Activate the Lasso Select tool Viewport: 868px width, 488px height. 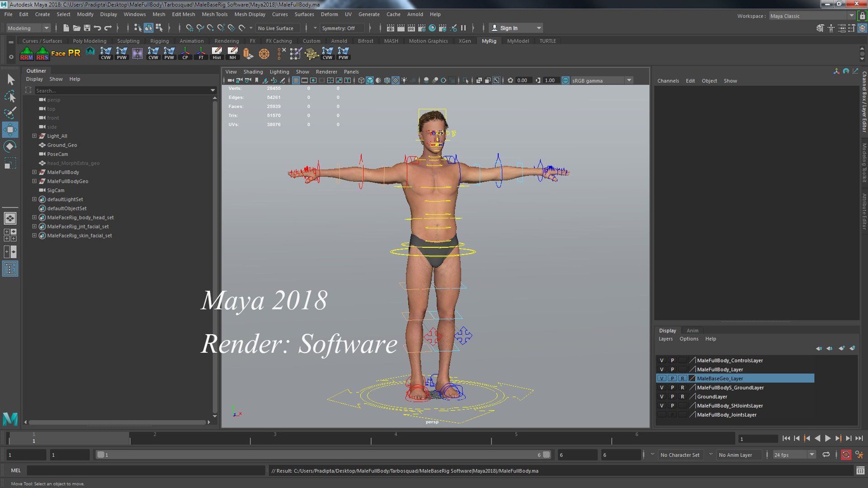coord(10,96)
